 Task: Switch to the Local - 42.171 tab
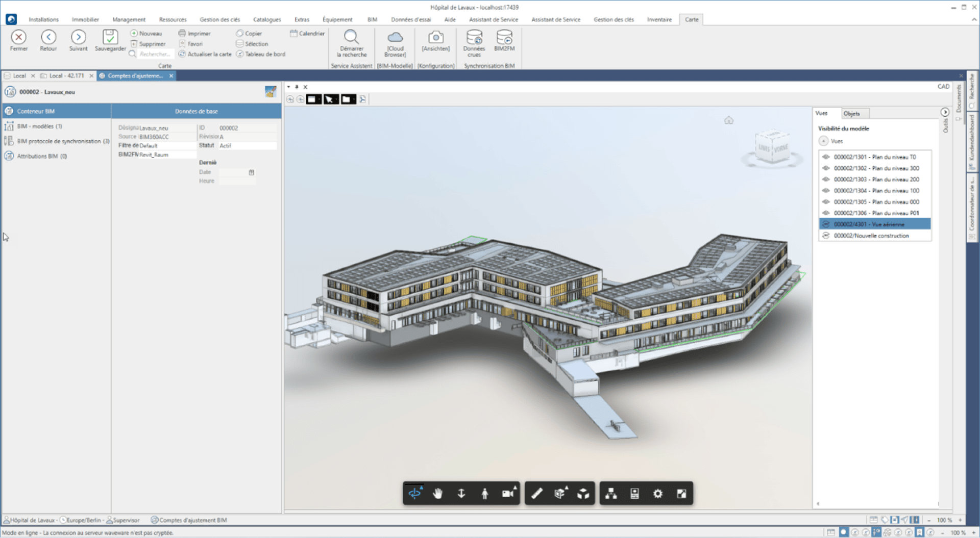click(x=67, y=76)
